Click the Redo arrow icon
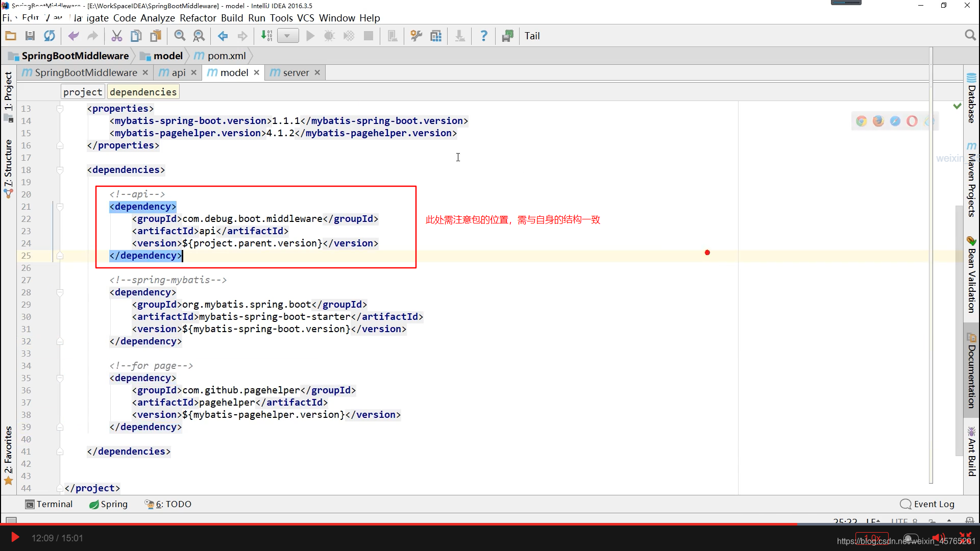This screenshot has width=980, height=551. tap(92, 36)
